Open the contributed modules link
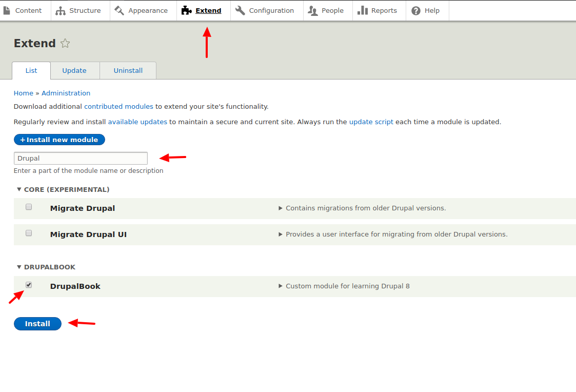Viewport: 576px width, 392px height. click(118, 107)
